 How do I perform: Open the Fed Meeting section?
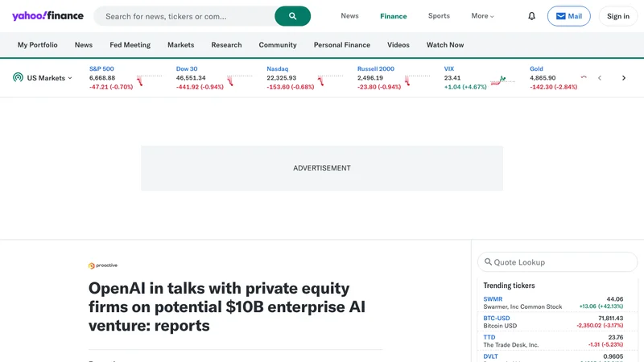130,45
